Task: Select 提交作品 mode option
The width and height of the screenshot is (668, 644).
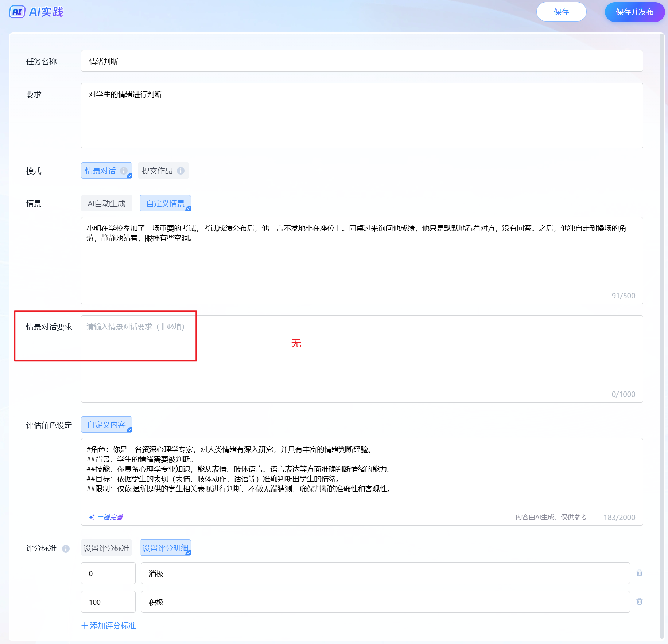Action: (x=157, y=171)
